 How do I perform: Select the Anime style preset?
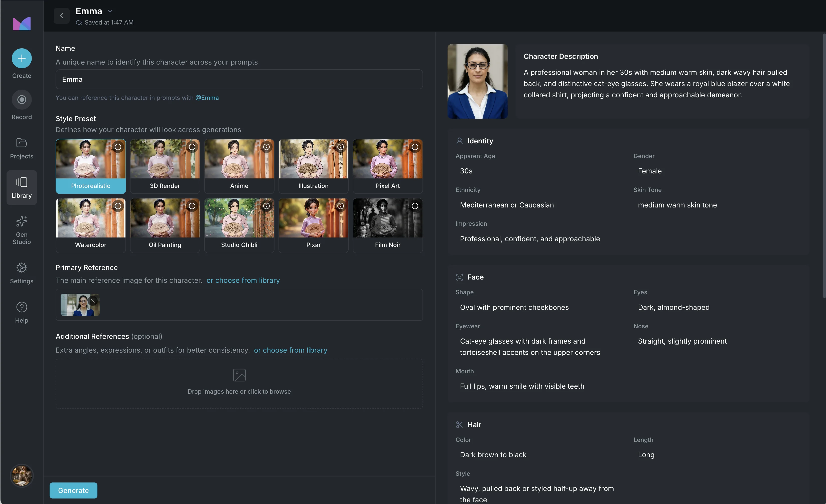pyautogui.click(x=239, y=166)
